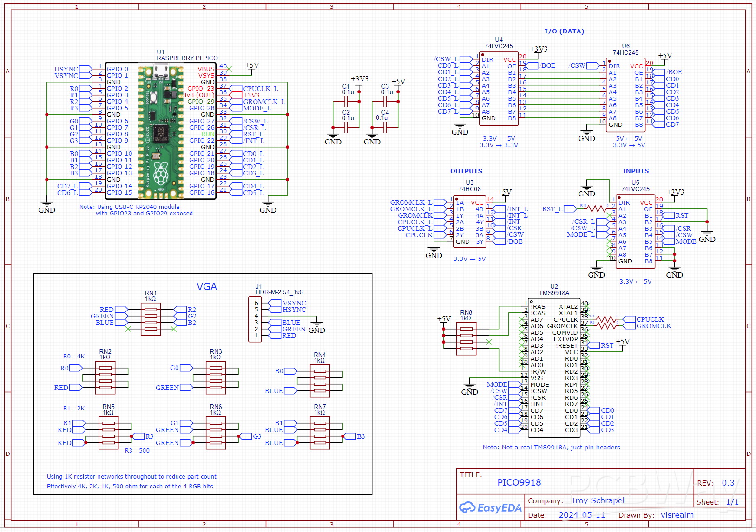Screen dimensions: 756x532
Task: Click the VSYNC net flag on J1
Action: (x=293, y=302)
